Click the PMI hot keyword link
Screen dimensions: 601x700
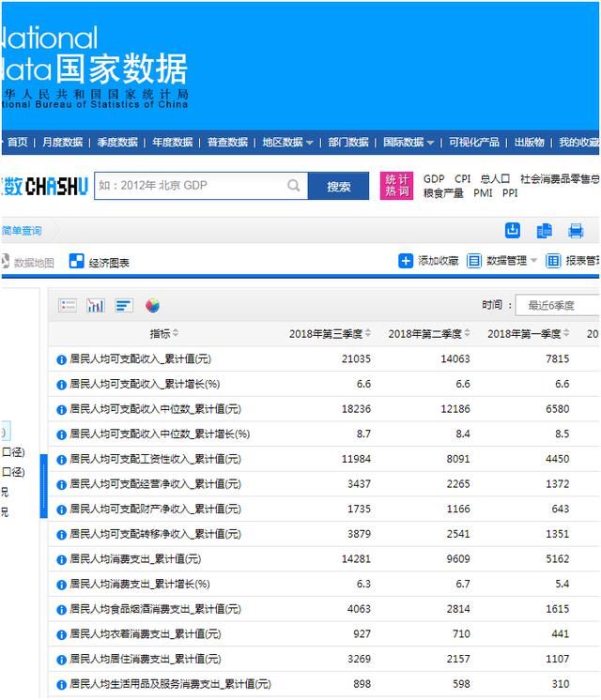tap(483, 193)
